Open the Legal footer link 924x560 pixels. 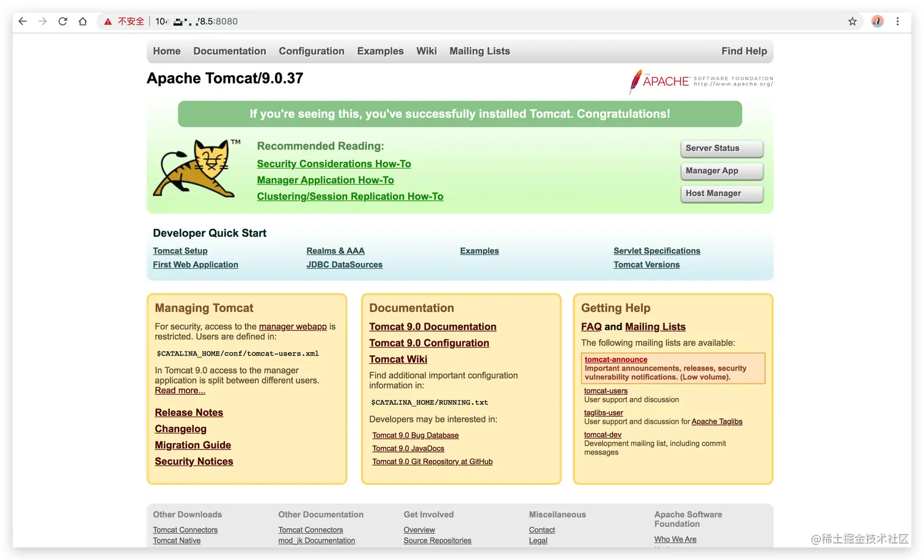[538, 540]
